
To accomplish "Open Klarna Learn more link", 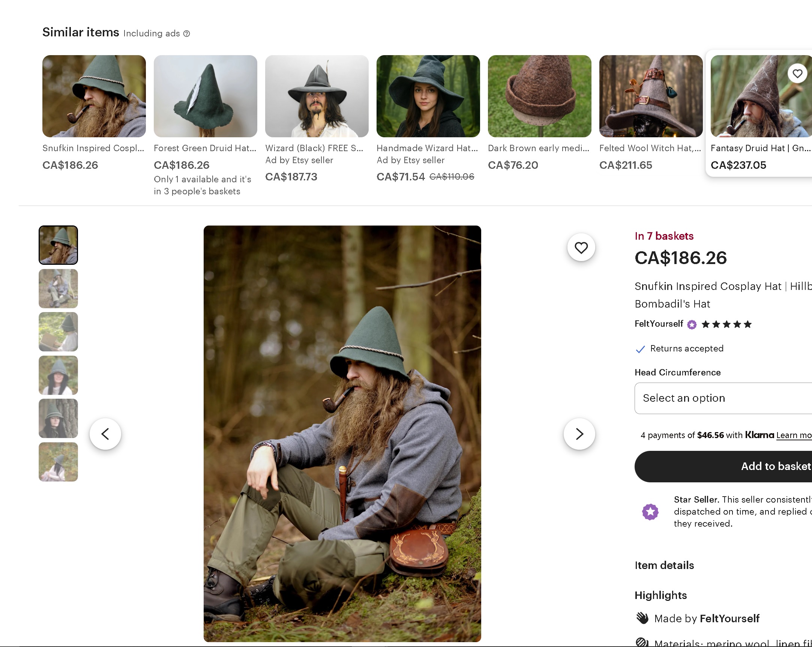I will point(794,435).
